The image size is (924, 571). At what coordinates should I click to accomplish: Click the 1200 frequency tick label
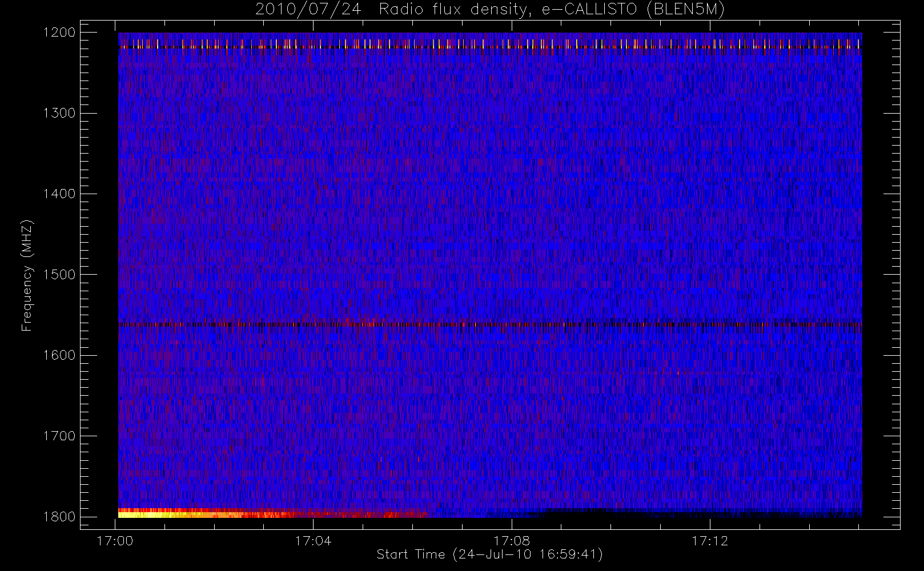point(59,33)
